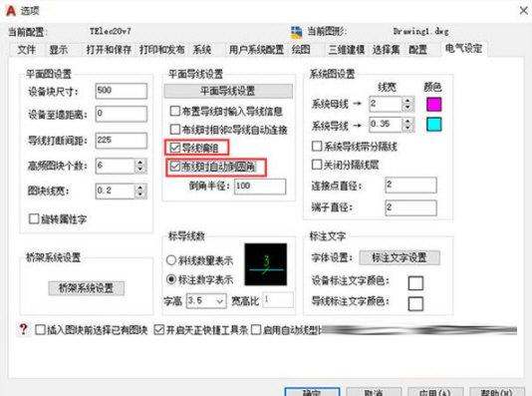Click the magenta 系统母线 color swatch
Screen dimensions: 532x396
[434, 105]
